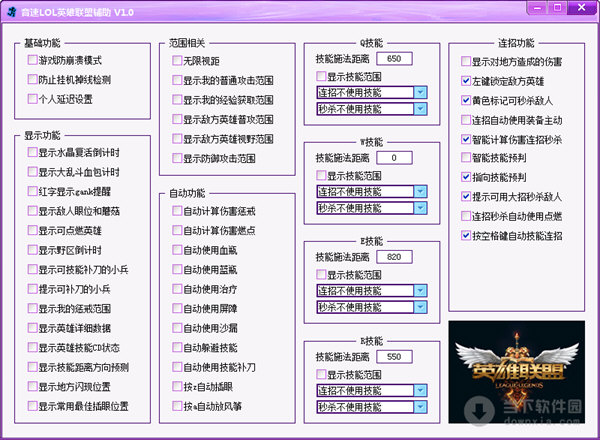This screenshot has height=440, width=600.
Task: Edit R技能 施法距离 field 550
Action: coord(394,357)
